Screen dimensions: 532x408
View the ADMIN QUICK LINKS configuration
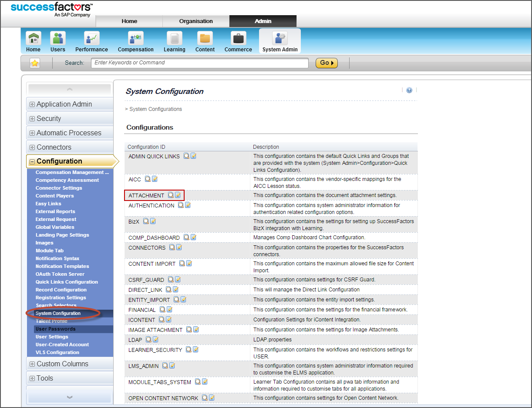186,156
